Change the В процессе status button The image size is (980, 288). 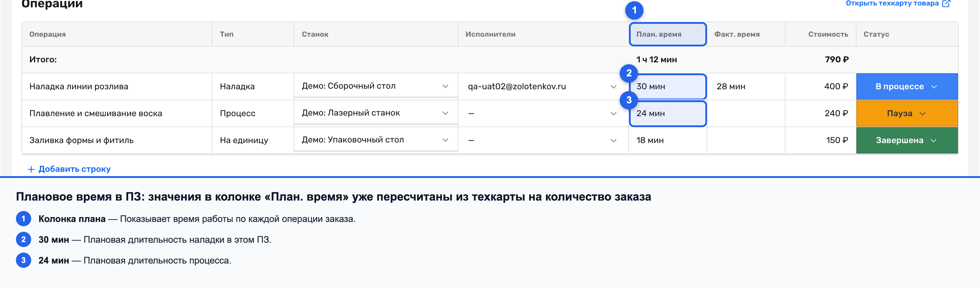click(907, 87)
